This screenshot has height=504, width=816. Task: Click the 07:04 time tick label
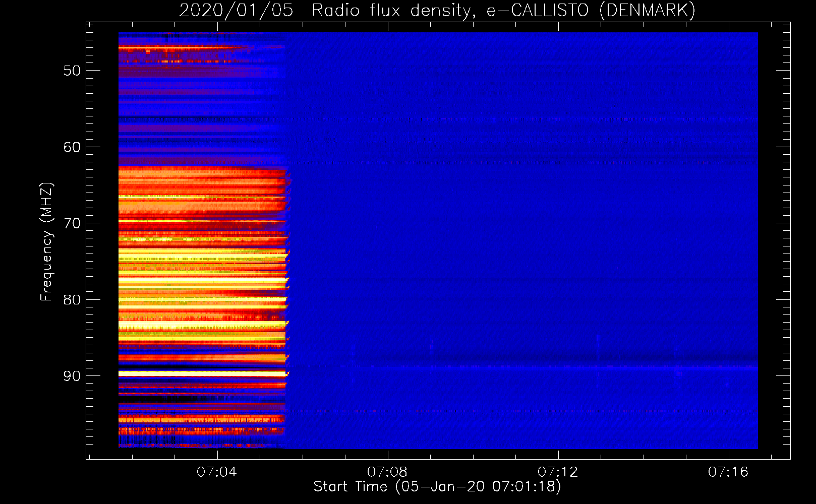(x=217, y=472)
